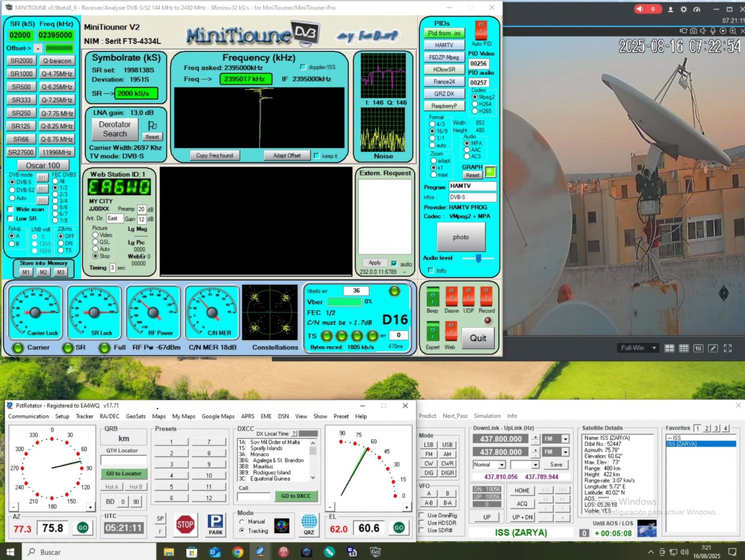Click the PARK icon button
The image size is (745, 560).
click(216, 525)
